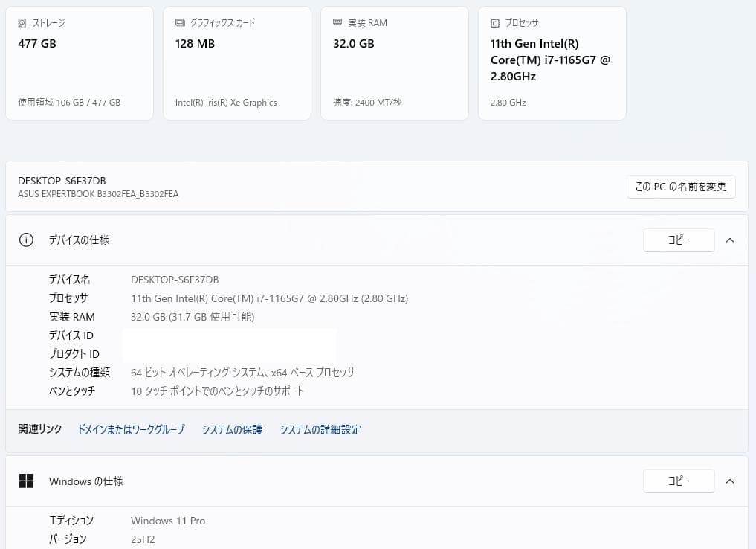Screen dimensions: 756x549
Task: Collapse the Windows の仕様 section chevron
Action: click(x=730, y=481)
